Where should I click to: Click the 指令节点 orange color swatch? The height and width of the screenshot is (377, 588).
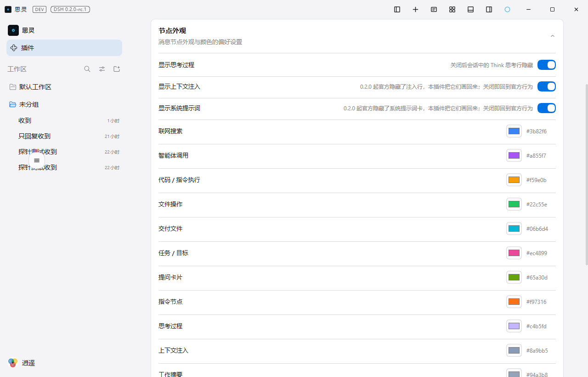514,302
